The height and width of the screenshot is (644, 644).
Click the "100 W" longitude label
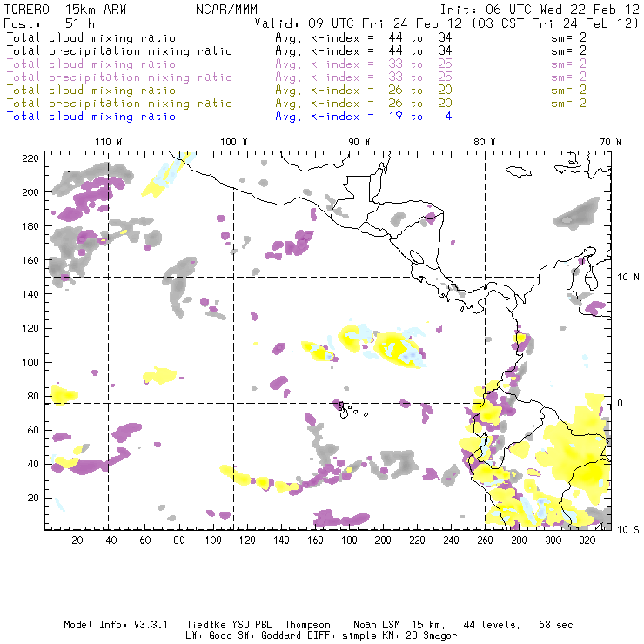coord(234,142)
